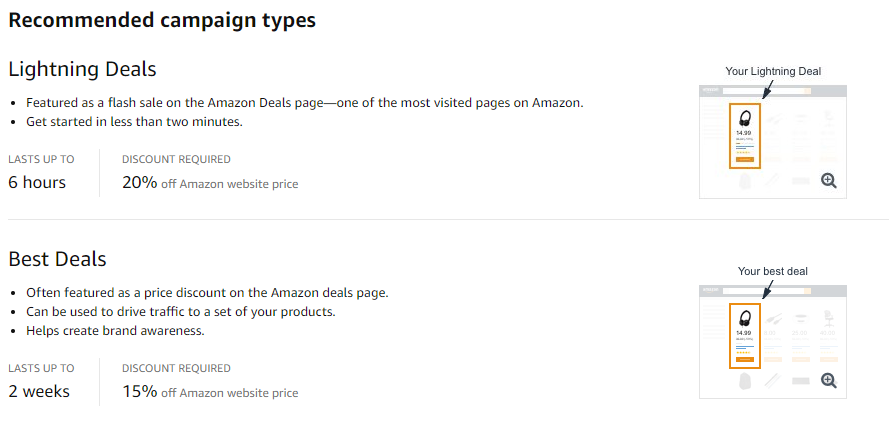Click the headphones icon in Lightning Deal preview
This screenshot has height=423, width=894.
745,119
